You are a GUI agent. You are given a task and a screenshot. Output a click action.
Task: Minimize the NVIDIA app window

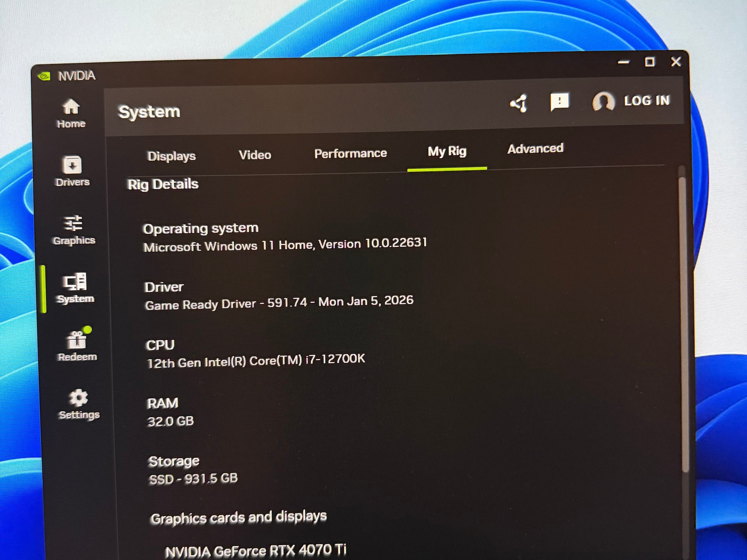(x=623, y=62)
